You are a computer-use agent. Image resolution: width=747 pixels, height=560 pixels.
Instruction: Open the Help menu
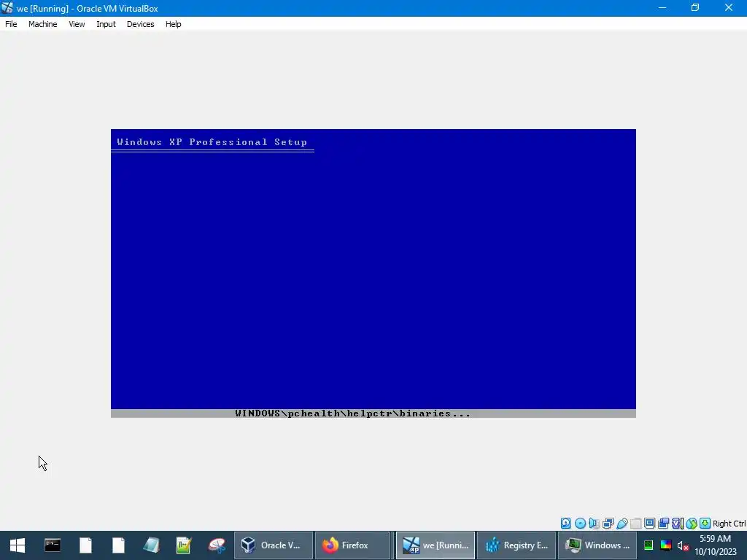pos(174,24)
